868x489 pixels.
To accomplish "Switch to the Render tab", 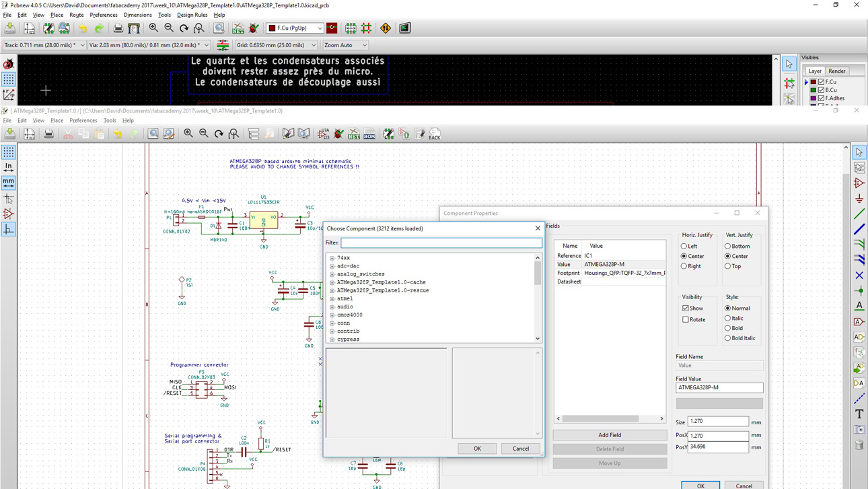I will (837, 71).
